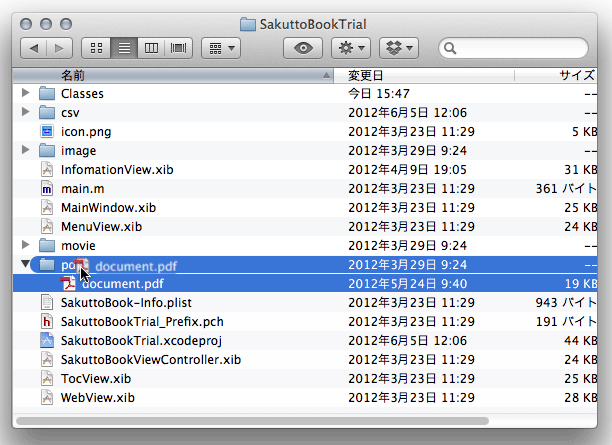The width and height of the screenshot is (612, 445).
Task: Click the 361 バイト size cell
Action: [566, 189]
